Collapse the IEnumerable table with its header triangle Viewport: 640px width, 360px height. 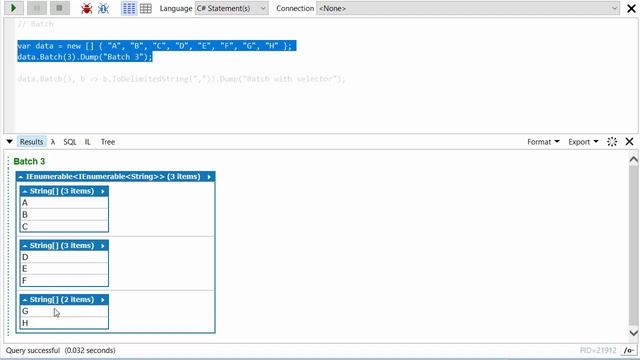click(x=21, y=177)
